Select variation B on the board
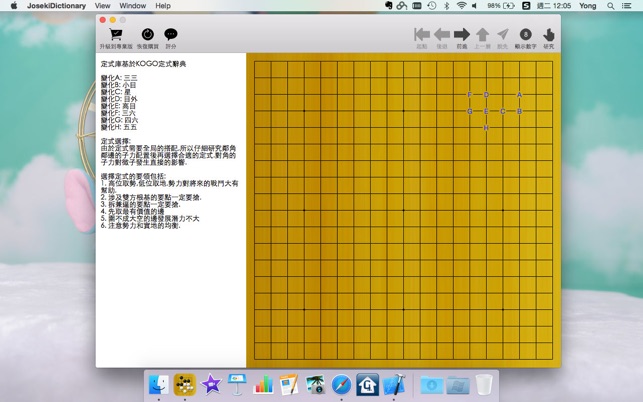This screenshot has height=402, width=643. pyautogui.click(x=519, y=111)
